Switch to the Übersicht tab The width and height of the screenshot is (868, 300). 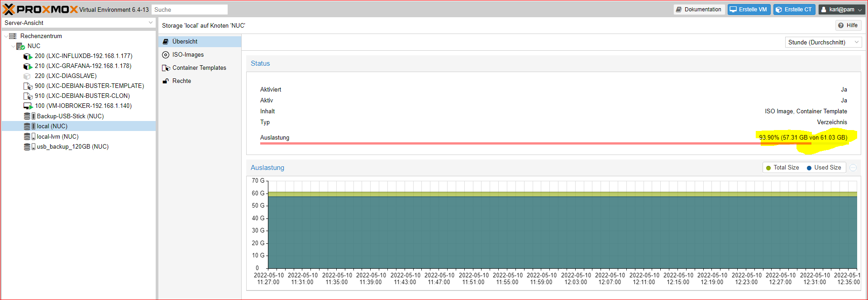coord(200,41)
